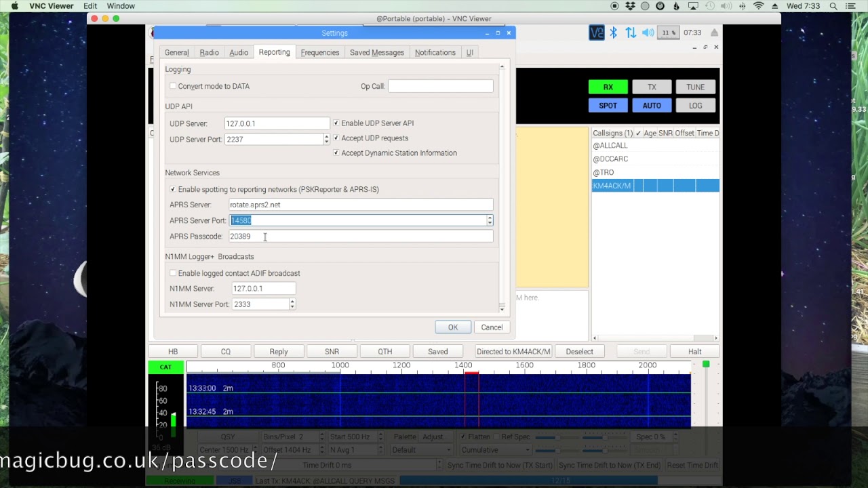This screenshot has height=488, width=868.
Task: Open the Raspberry Pi Bluetooth tray icon
Action: (614, 33)
